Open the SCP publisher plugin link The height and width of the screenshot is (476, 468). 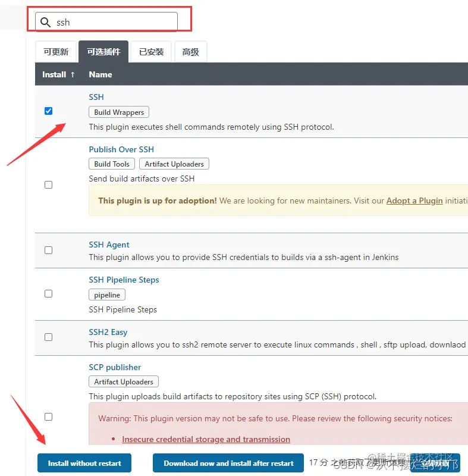115,367
